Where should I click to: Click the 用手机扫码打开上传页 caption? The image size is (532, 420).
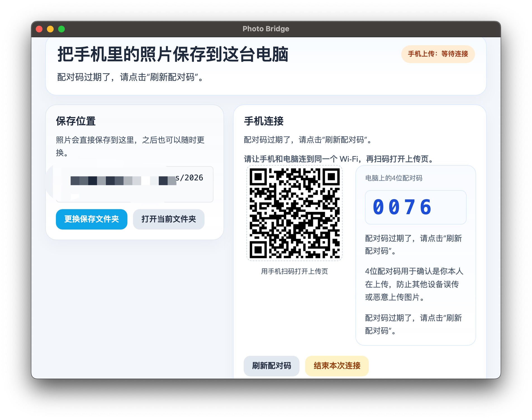coord(295,270)
